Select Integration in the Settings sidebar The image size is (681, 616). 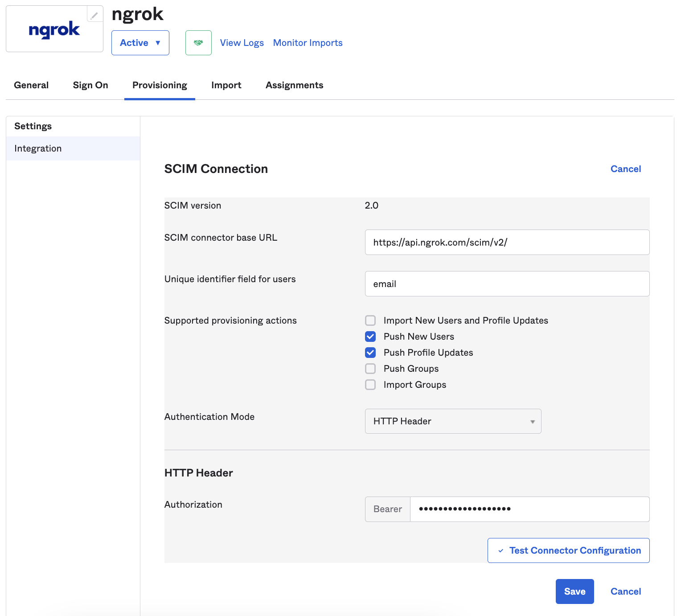38,148
